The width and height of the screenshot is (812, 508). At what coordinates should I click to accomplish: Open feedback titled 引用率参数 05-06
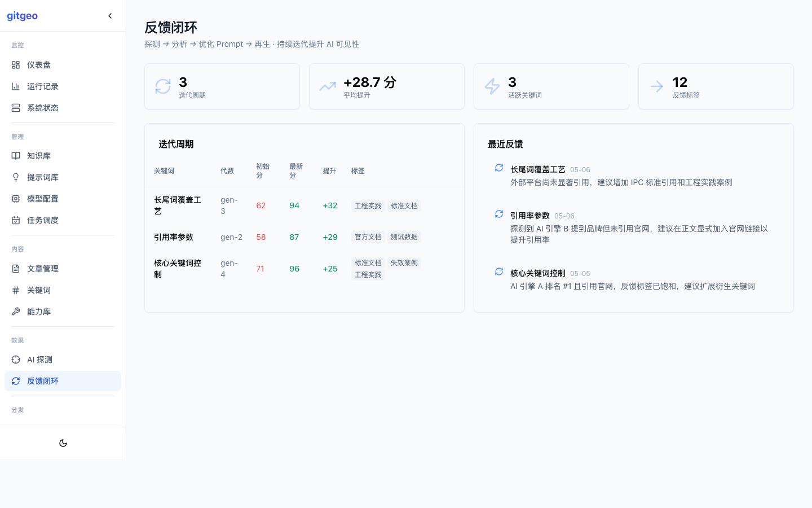(634, 227)
